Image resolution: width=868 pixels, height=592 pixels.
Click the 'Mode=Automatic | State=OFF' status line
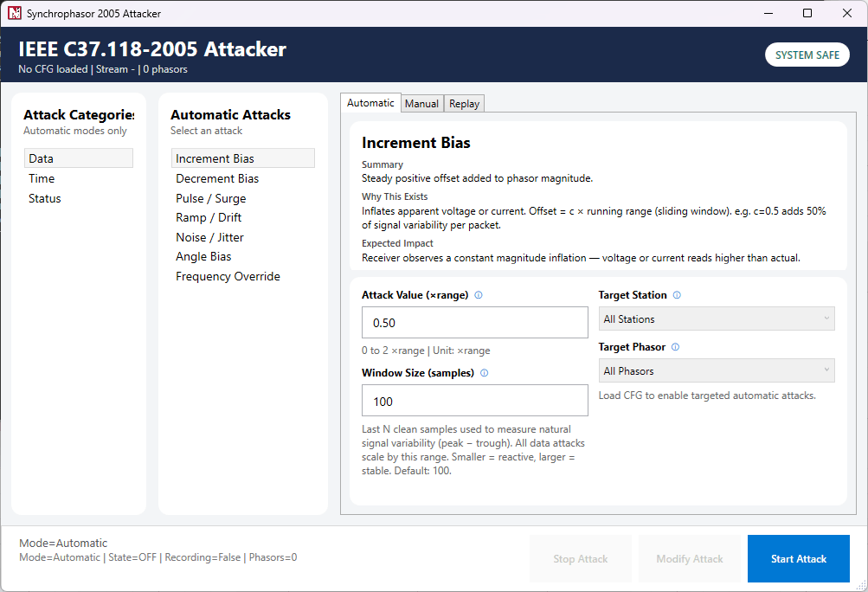pyautogui.click(x=158, y=557)
